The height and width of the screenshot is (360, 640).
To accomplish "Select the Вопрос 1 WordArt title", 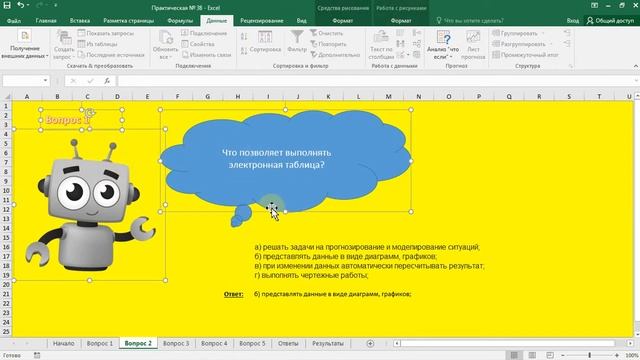I will 68,120.
